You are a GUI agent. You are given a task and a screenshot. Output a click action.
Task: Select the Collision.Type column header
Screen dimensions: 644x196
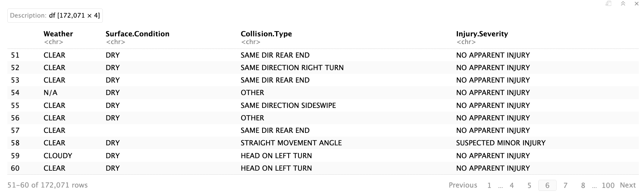click(266, 34)
